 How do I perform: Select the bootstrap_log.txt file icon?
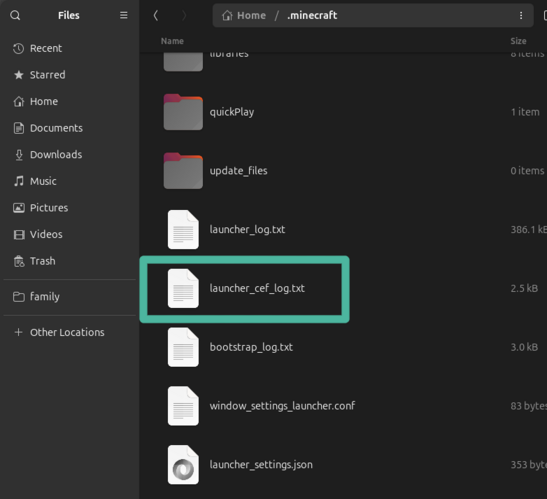pyautogui.click(x=183, y=347)
